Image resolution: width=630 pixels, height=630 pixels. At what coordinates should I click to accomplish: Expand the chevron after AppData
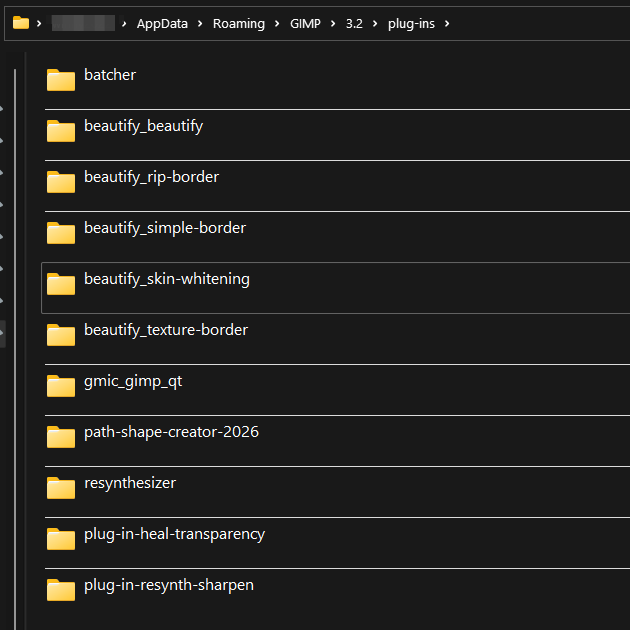click(200, 24)
